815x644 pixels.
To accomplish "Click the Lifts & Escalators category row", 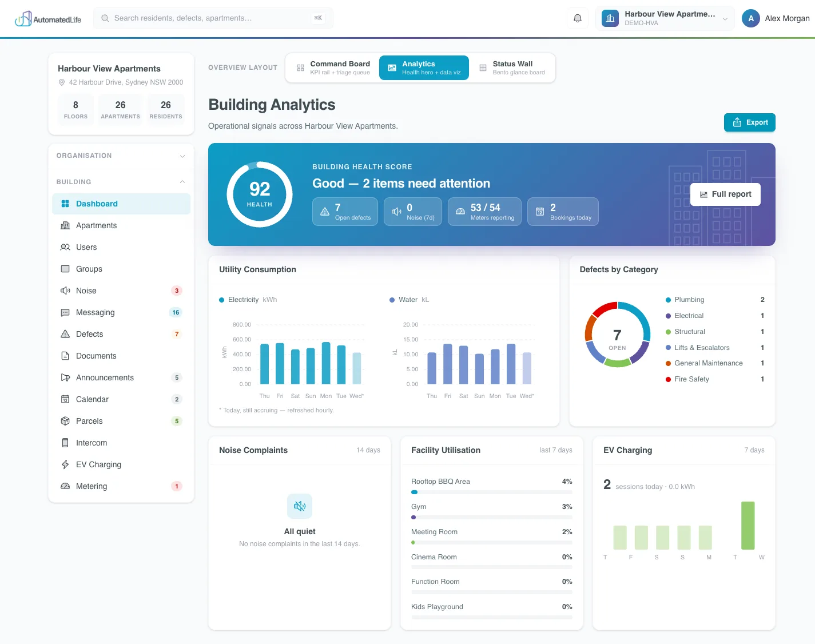I will [715, 348].
